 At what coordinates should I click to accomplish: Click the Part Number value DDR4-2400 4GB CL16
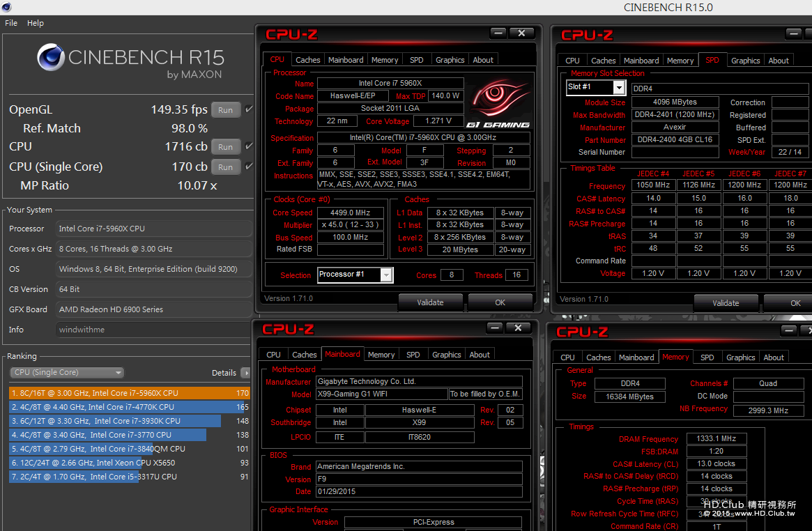coord(675,140)
